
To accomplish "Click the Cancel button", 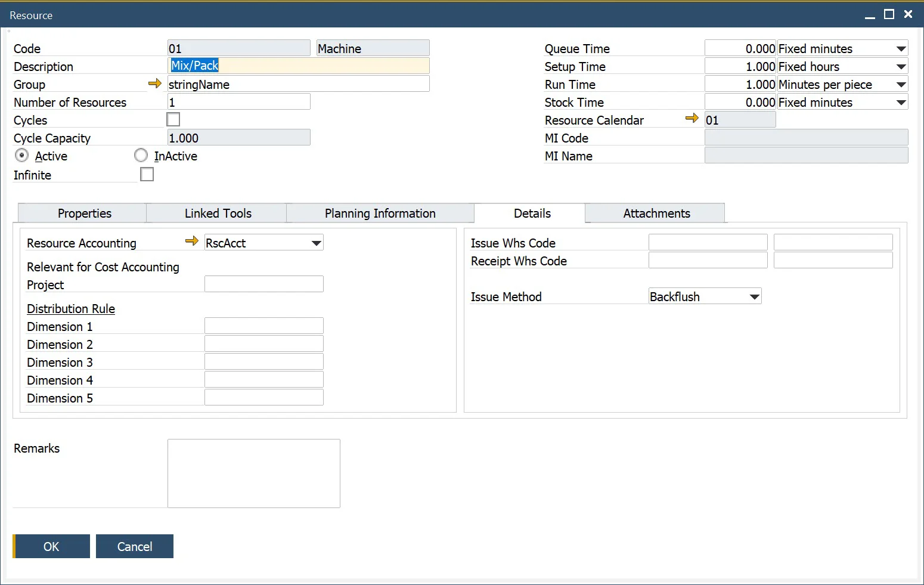I will 135,546.
